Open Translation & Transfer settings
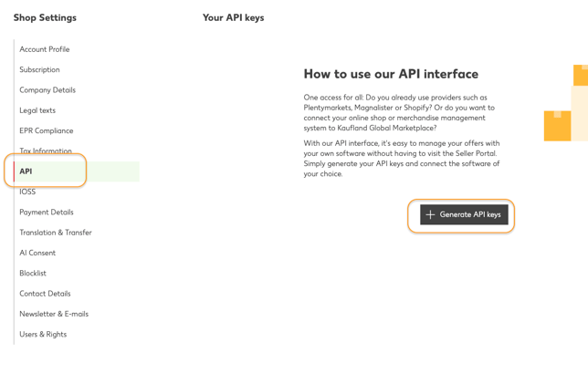Screen dimensions: 588x384 pyautogui.click(x=56, y=233)
